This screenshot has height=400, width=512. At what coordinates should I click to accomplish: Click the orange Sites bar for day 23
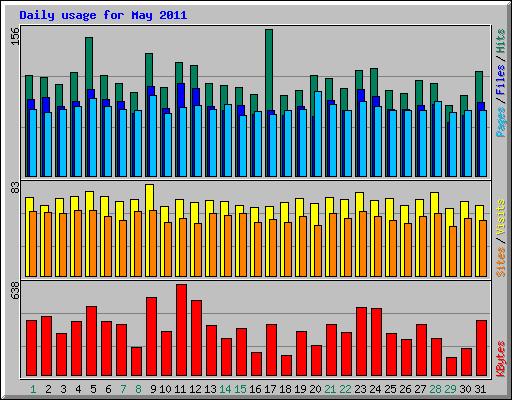(x=363, y=244)
